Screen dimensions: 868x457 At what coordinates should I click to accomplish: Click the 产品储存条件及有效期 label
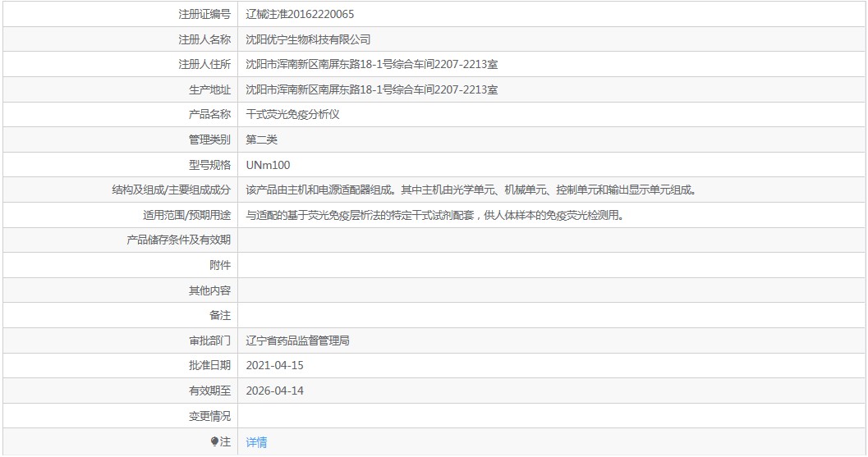179,240
